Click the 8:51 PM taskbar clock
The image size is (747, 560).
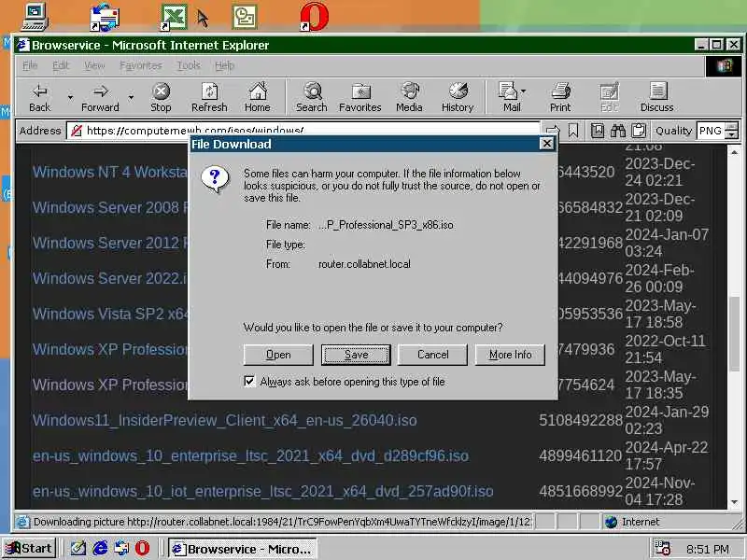tap(708, 549)
